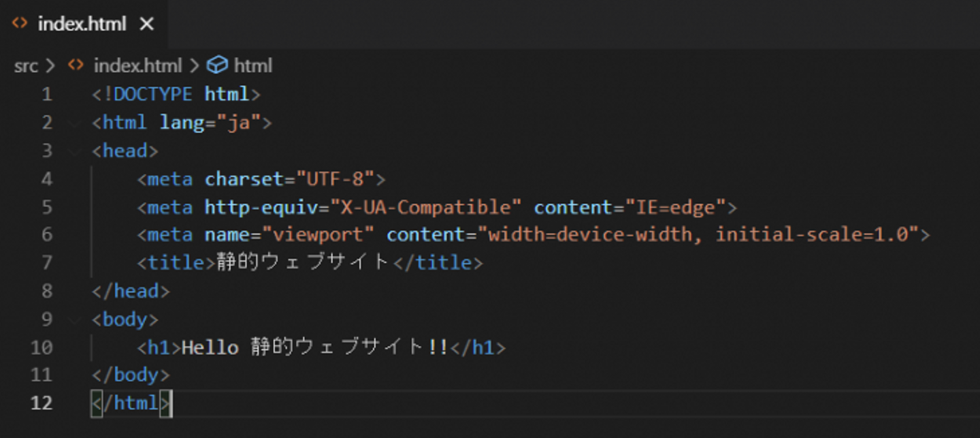Screen dimensions: 980x438
Task: Click the HTML file icon in the breadcrumb
Action: pos(76,65)
